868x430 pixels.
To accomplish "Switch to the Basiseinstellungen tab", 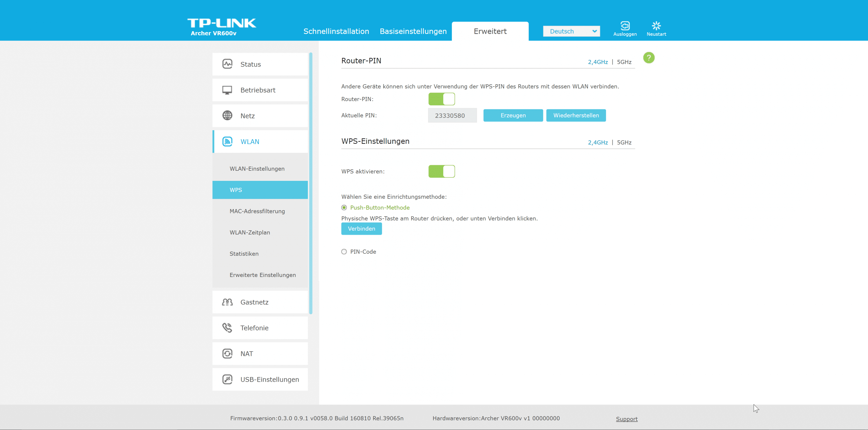I will pyautogui.click(x=413, y=31).
